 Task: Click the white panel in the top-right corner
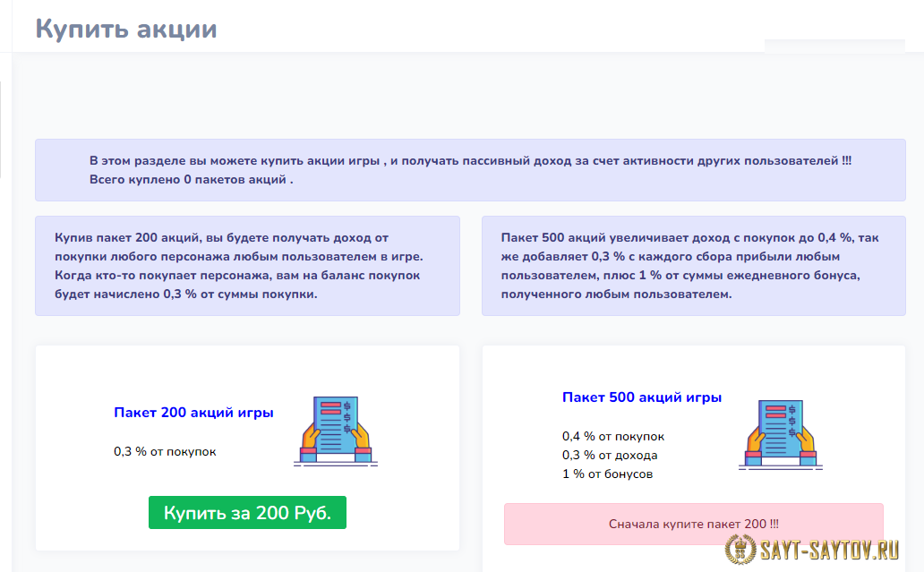tap(834, 47)
